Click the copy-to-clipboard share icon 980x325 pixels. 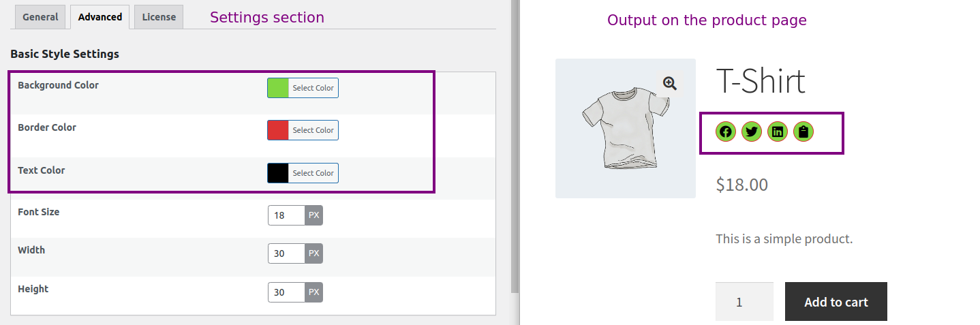coord(803,131)
